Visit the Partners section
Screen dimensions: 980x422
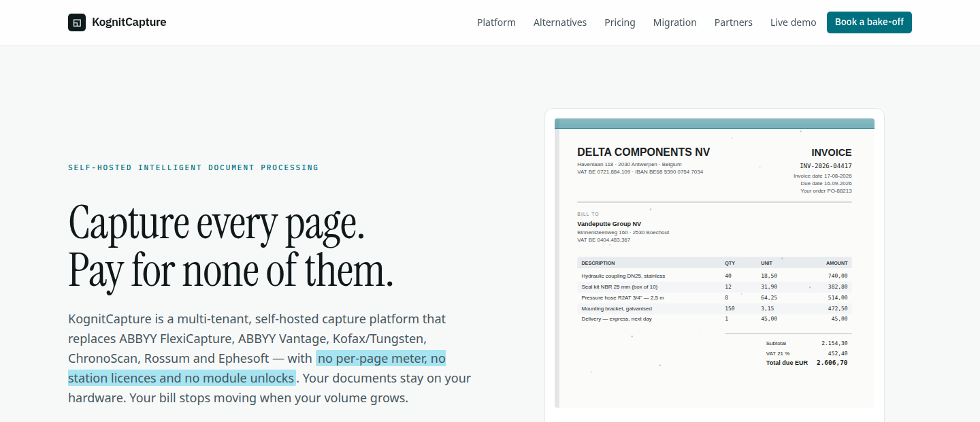coord(734,22)
